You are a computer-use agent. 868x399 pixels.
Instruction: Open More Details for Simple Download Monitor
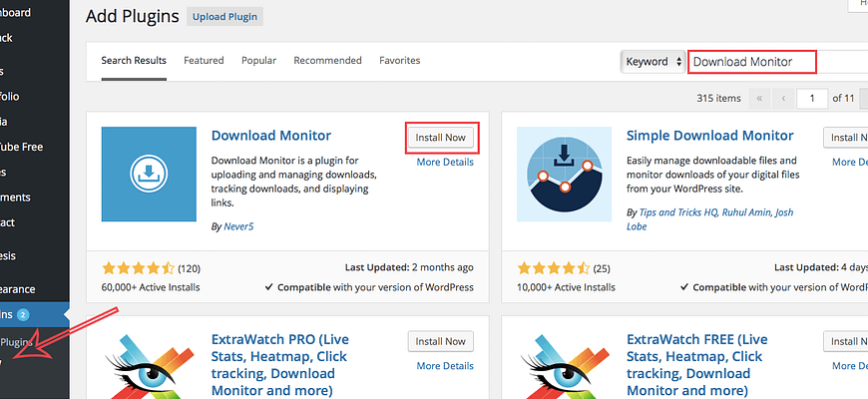[850, 163]
